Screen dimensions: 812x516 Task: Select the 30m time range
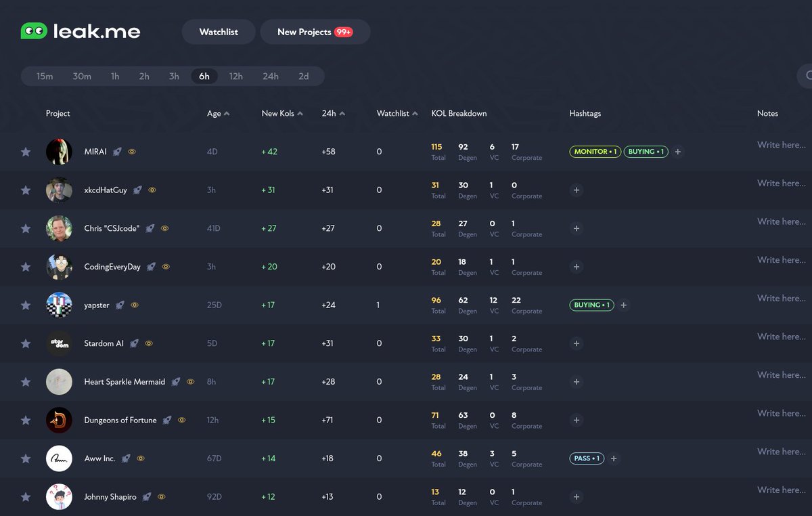coord(82,76)
